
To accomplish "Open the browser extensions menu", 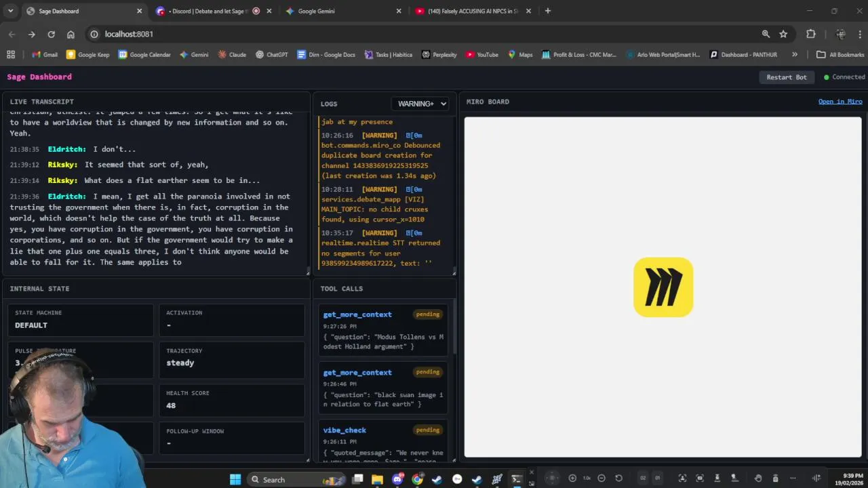I will pyautogui.click(x=810, y=34).
